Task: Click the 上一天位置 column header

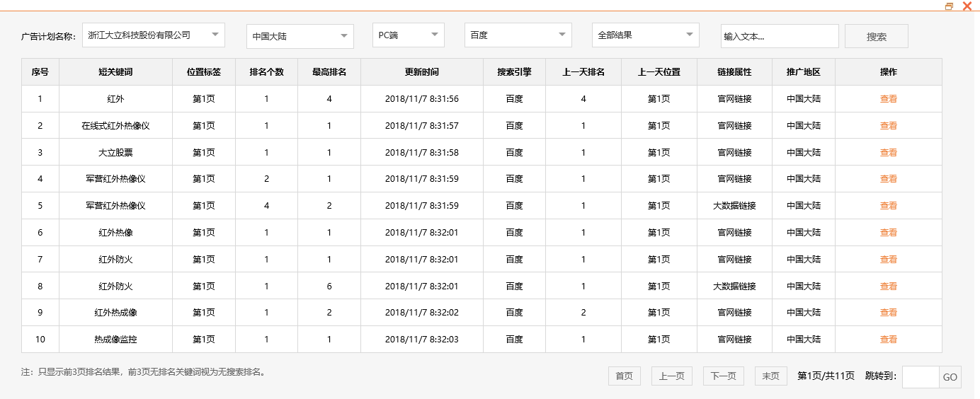Action: 659,72
